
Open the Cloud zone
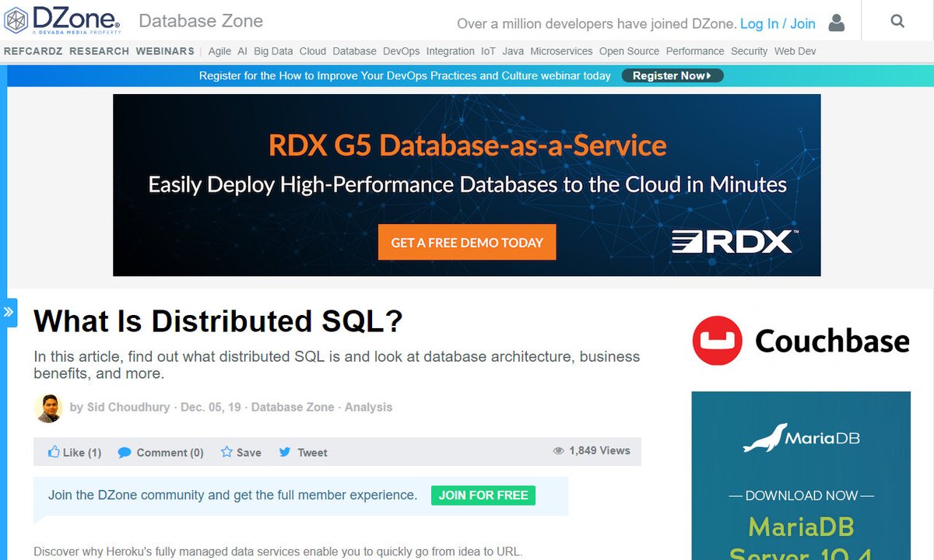[313, 51]
